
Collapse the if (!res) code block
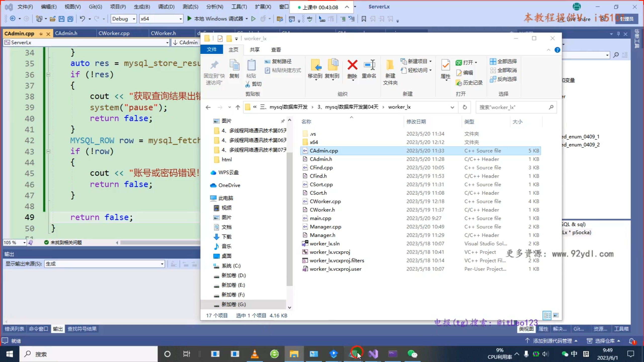[x=48, y=75]
